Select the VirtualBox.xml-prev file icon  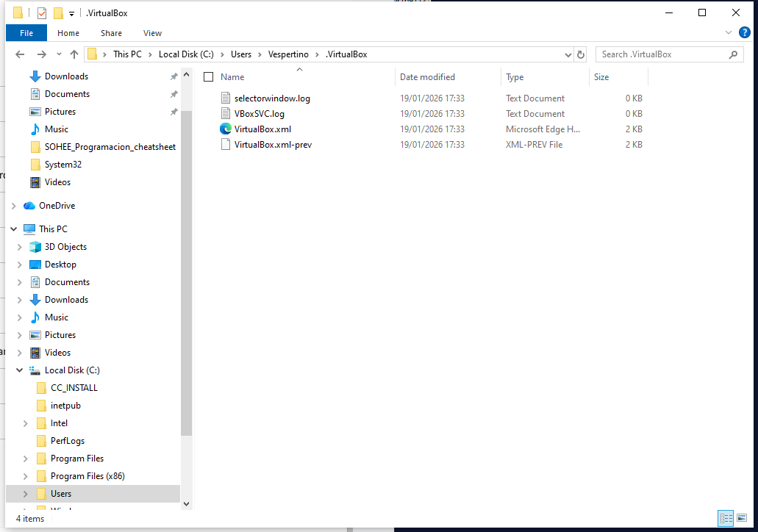point(225,145)
